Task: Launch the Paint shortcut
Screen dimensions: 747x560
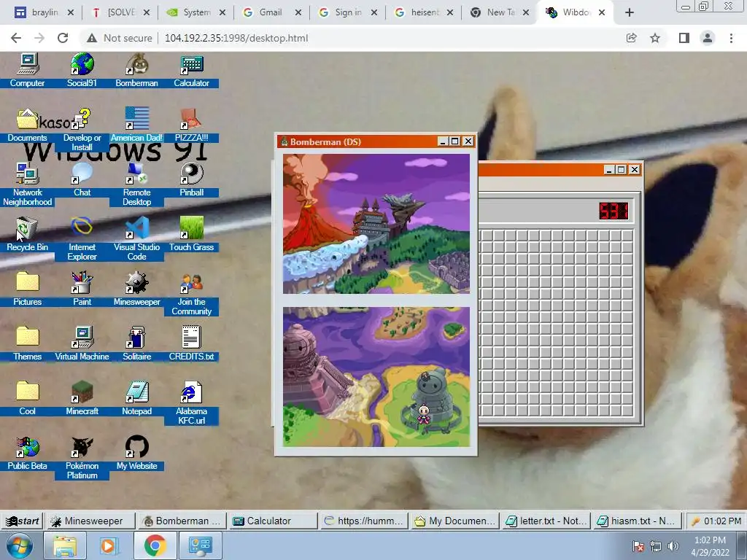Action: pyautogui.click(x=82, y=289)
